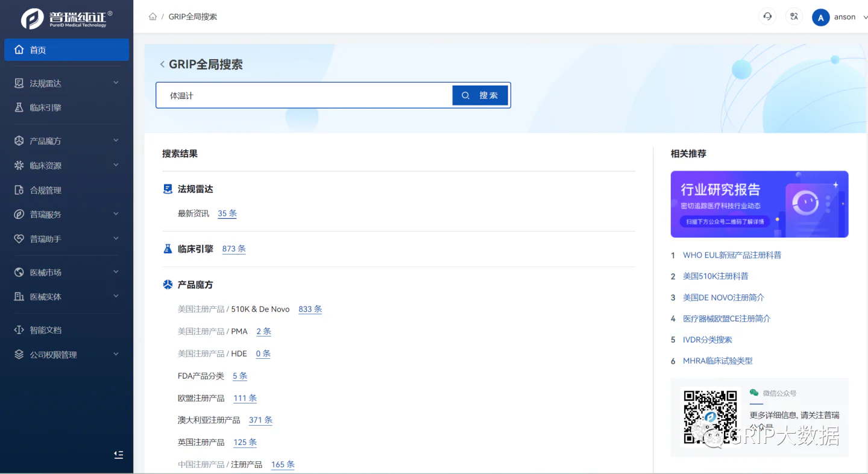This screenshot has height=474, width=868.
Task: Click the WeChat QR code image
Action: click(x=710, y=417)
